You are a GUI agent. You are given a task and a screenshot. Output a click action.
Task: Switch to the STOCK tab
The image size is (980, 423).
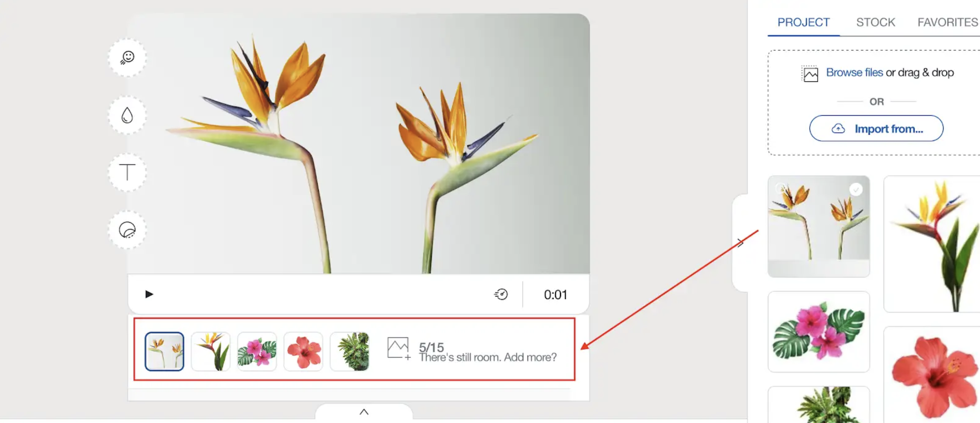[x=875, y=22]
